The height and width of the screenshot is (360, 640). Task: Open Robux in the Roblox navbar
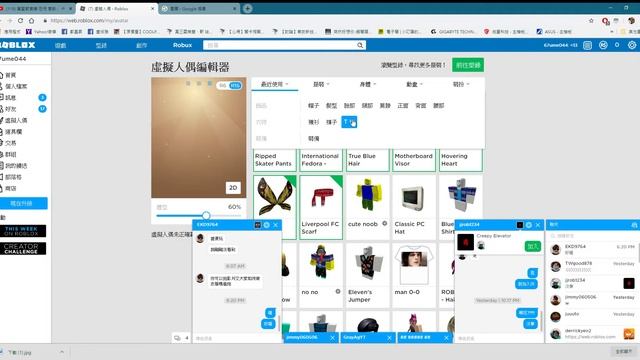(182, 45)
